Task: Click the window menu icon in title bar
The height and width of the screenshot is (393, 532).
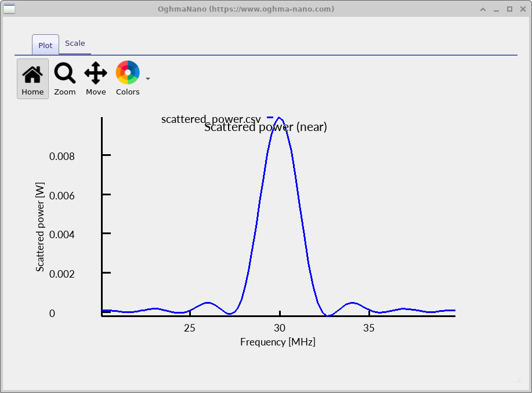Action: (9, 9)
